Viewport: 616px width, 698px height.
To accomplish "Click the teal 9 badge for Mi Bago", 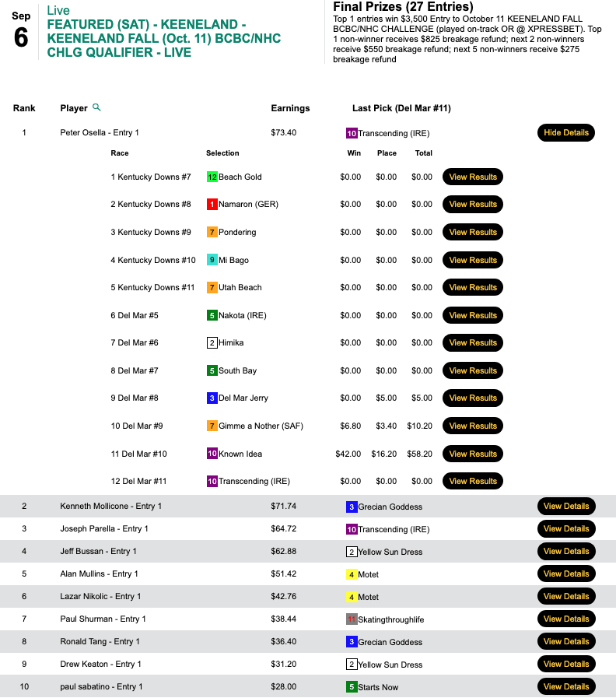I will tap(212, 260).
